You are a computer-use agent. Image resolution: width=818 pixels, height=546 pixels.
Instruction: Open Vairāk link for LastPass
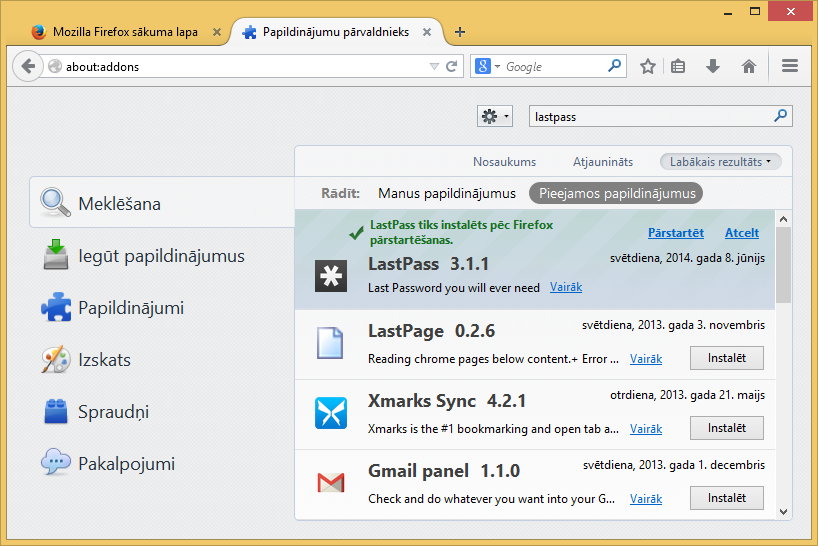[x=566, y=287]
